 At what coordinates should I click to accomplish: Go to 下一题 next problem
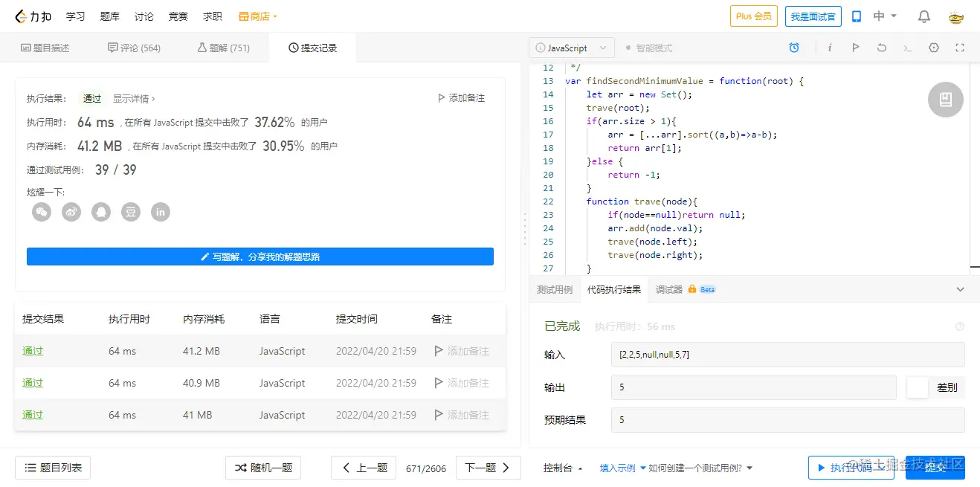coord(488,468)
